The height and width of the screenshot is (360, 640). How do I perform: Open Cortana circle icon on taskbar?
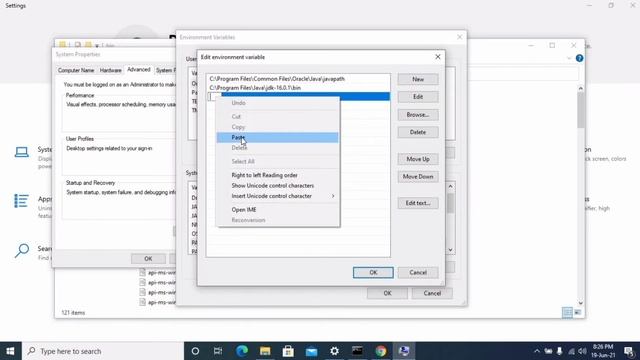(x=195, y=351)
